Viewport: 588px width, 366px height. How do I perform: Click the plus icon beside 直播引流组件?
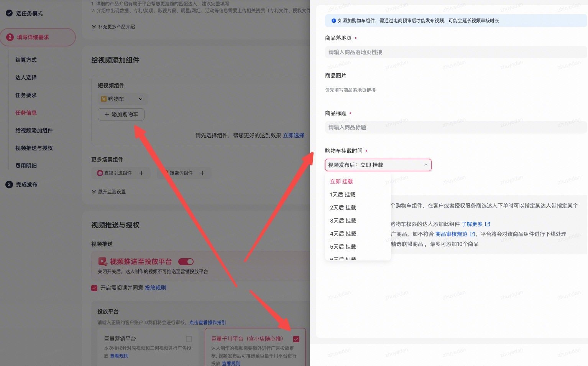click(x=141, y=173)
